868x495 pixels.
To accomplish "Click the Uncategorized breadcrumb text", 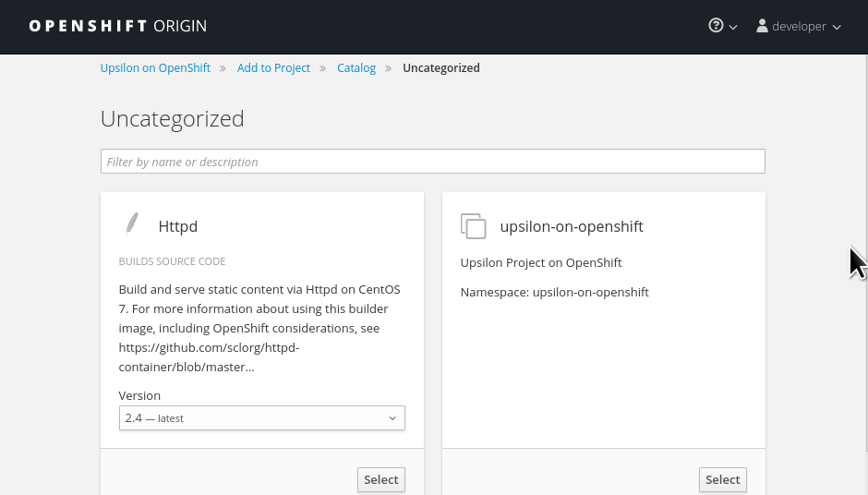I will pyautogui.click(x=441, y=68).
